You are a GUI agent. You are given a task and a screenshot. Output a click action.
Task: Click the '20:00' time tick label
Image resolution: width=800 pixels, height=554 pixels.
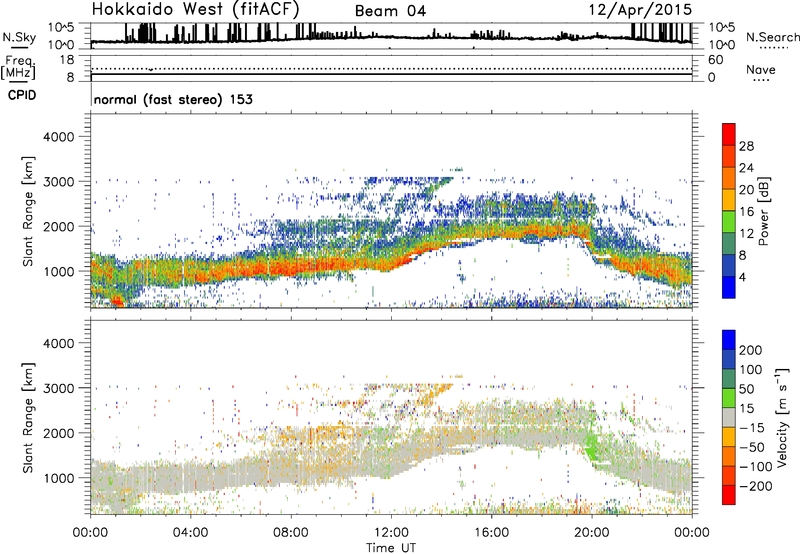tap(591, 533)
